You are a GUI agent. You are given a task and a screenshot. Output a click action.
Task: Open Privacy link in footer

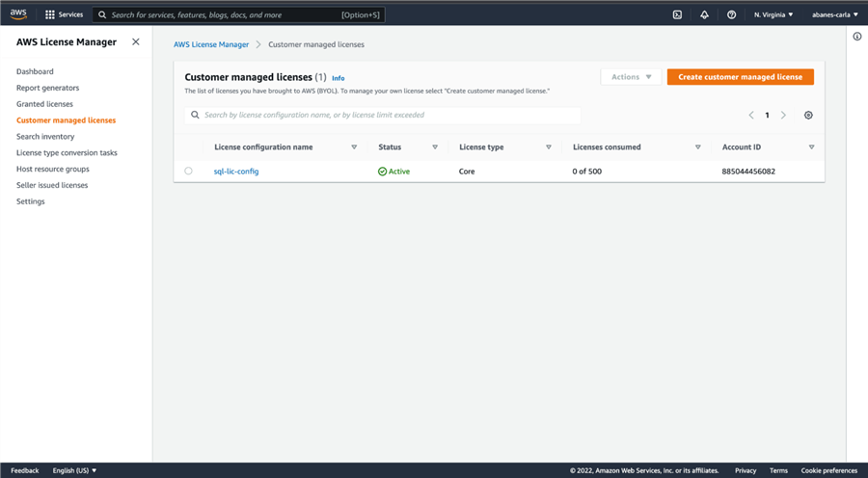[746, 471]
